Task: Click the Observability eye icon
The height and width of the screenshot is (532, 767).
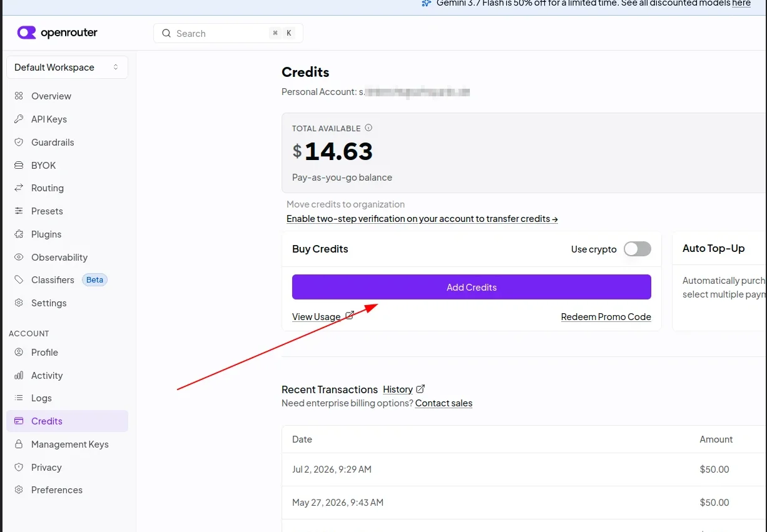Action: pos(19,257)
